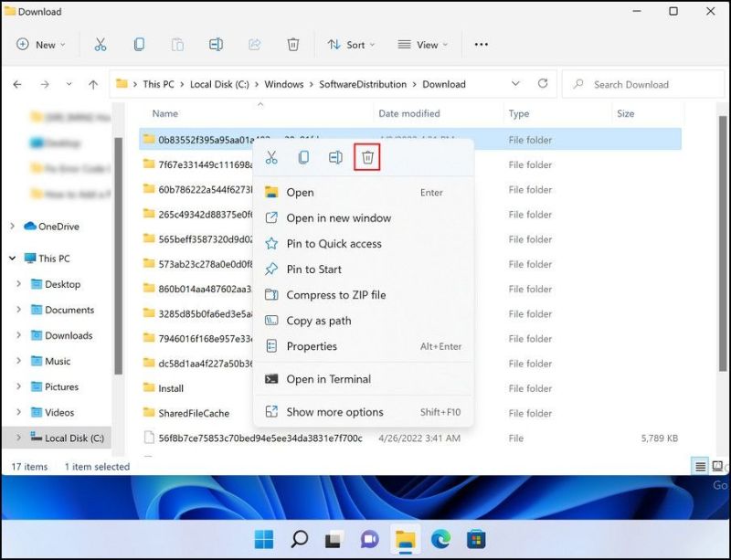The width and height of the screenshot is (731, 560).
Task: Go up one folder with Up arrow
Action: pos(92,84)
